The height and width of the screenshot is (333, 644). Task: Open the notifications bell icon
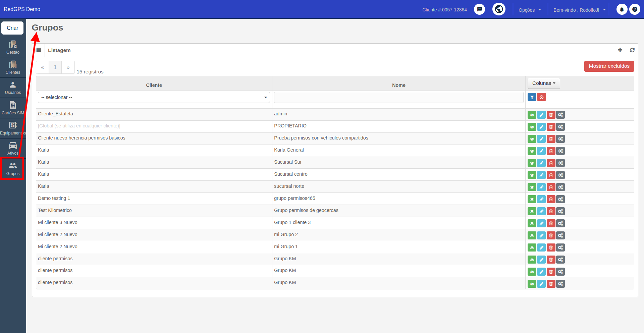(622, 9)
